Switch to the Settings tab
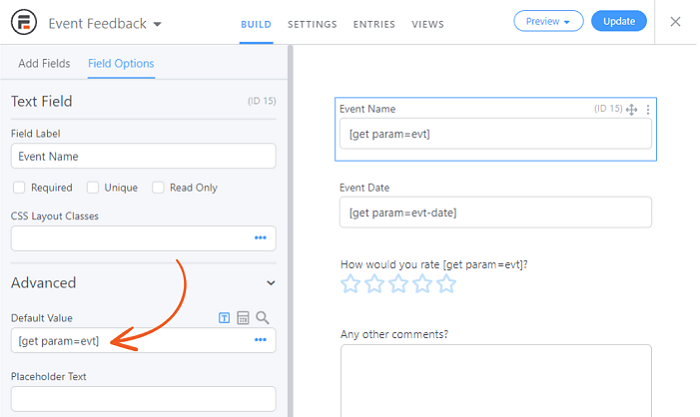Viewport: 700px width, 417px height. coord(312,25)
